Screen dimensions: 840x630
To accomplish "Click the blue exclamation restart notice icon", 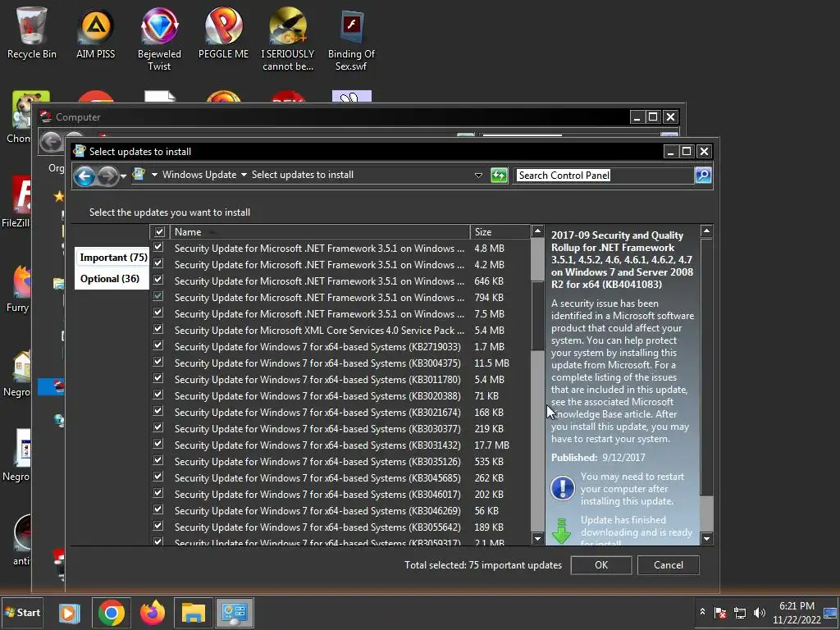I will point(563,488).
